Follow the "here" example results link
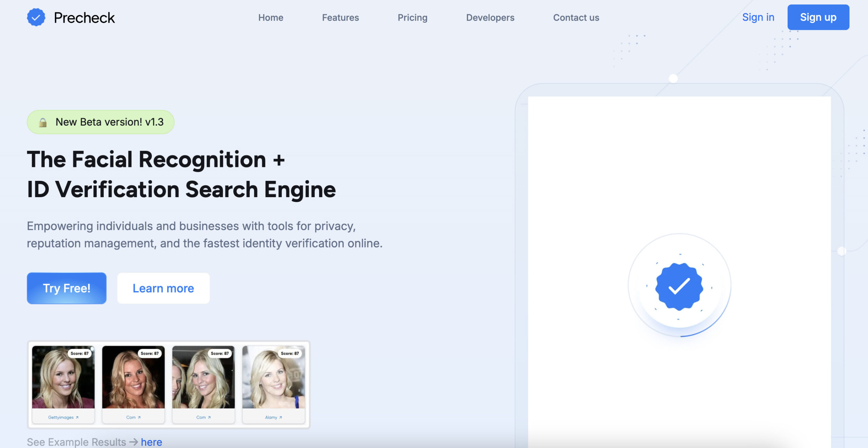868x448 pixels. click(x=151, y=442)
